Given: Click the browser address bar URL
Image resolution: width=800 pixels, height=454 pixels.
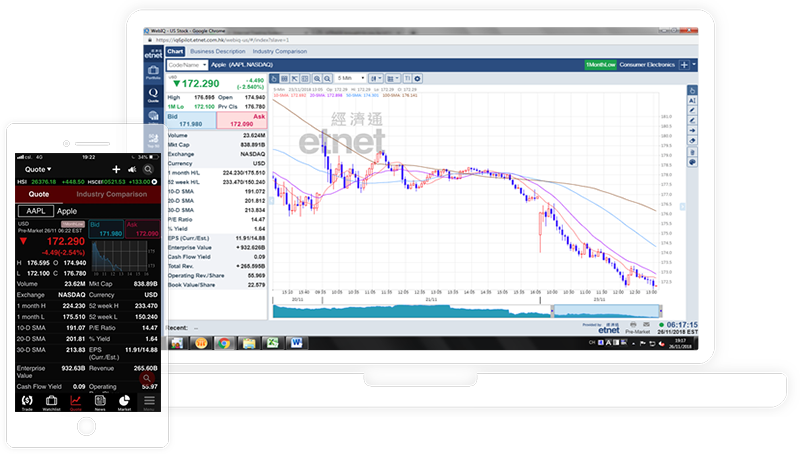Looking at the screenshot, I should [x=222, y=40].
